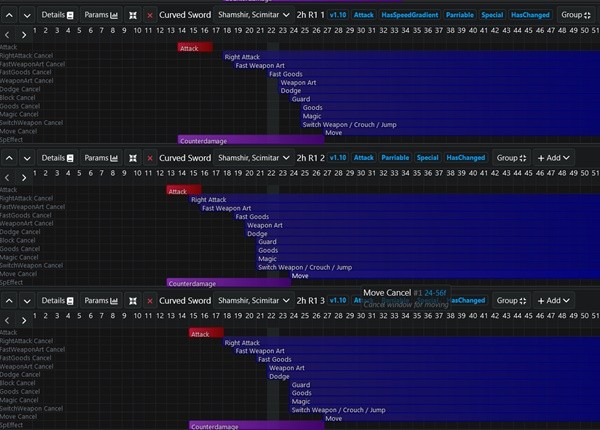Open the Group dropdown on the 2h R1 2 row
Screen dimensions: 600x430
pyautogui.click(x=512, y=158)
